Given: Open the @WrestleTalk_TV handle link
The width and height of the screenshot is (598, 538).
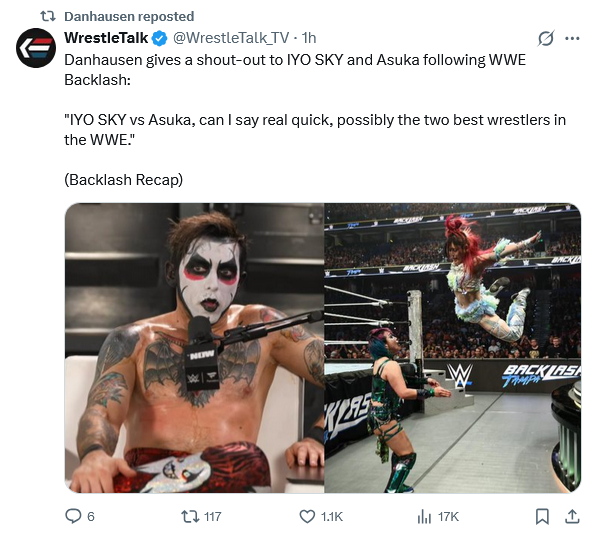Looking at the screenshot, I should pos(231,38).
